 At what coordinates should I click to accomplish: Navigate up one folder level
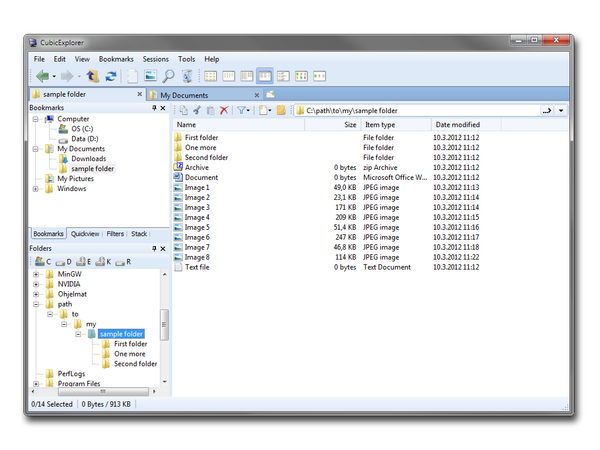(92, 76)
